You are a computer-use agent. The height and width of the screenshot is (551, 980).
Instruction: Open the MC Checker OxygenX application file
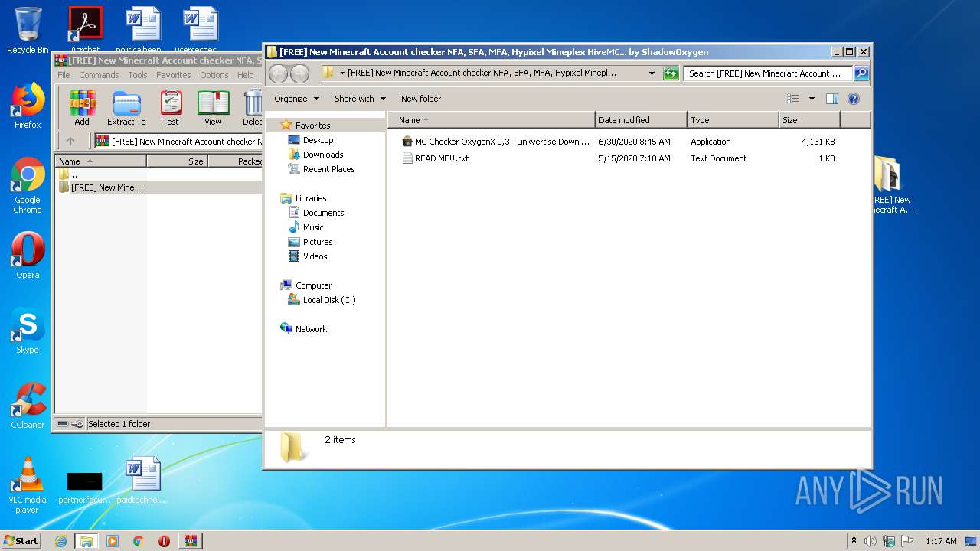click(501, 142)
